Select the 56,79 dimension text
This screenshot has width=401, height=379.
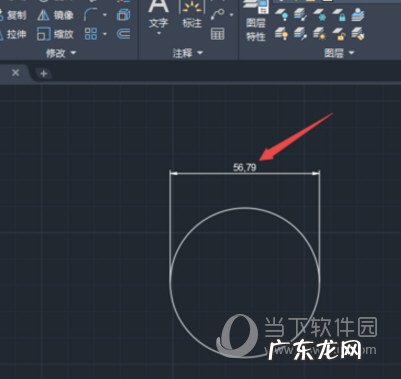coord(245,167)
